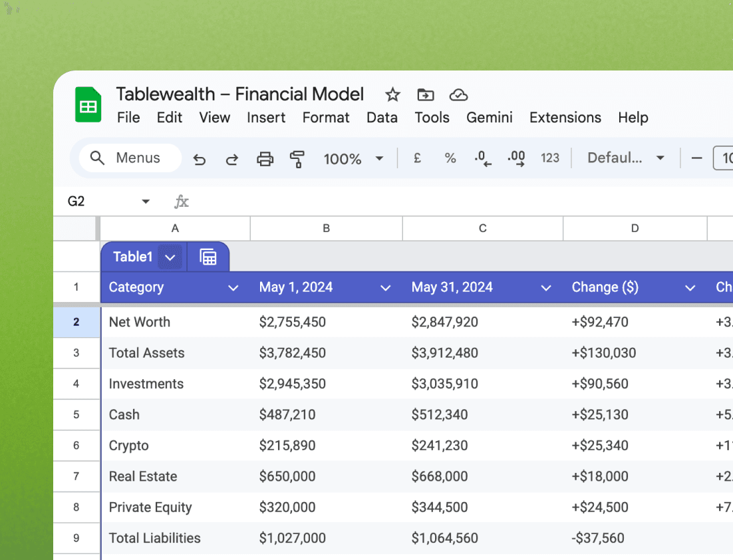
Task: Open the Help menu
Action: (633, 117)
